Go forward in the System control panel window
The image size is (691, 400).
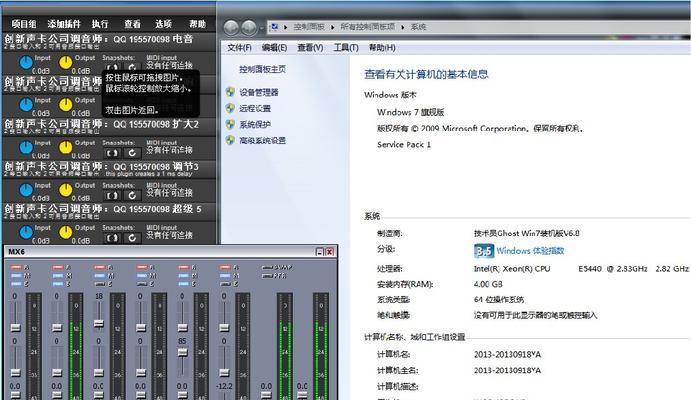(x=249, y=27)
